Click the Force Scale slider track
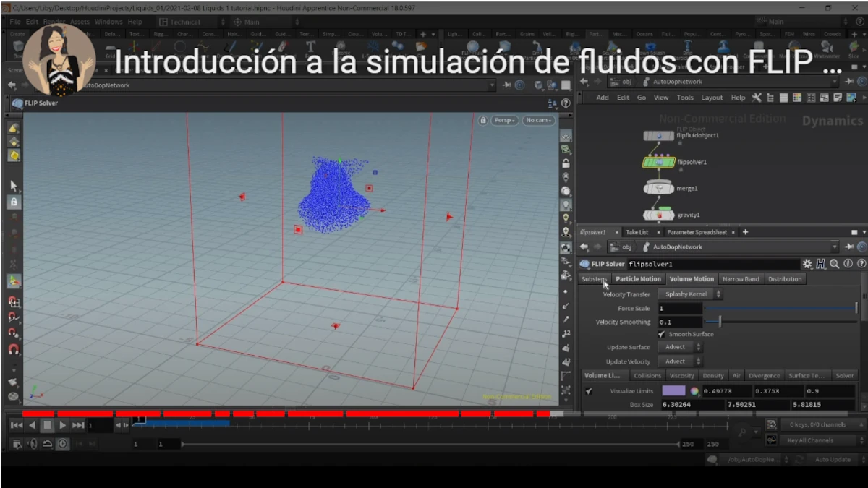 click(x=781, y=308)
